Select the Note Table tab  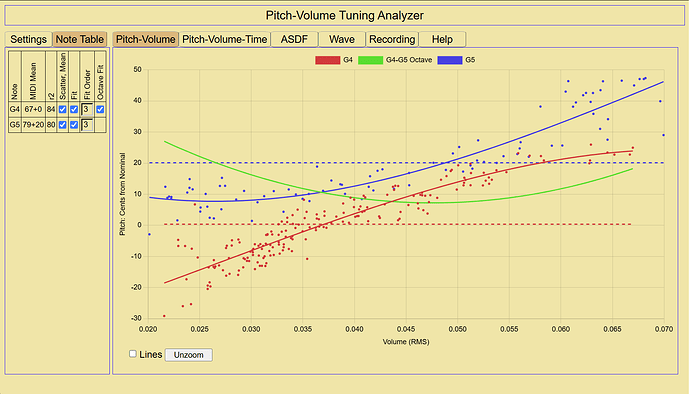(x=80, y=39)
